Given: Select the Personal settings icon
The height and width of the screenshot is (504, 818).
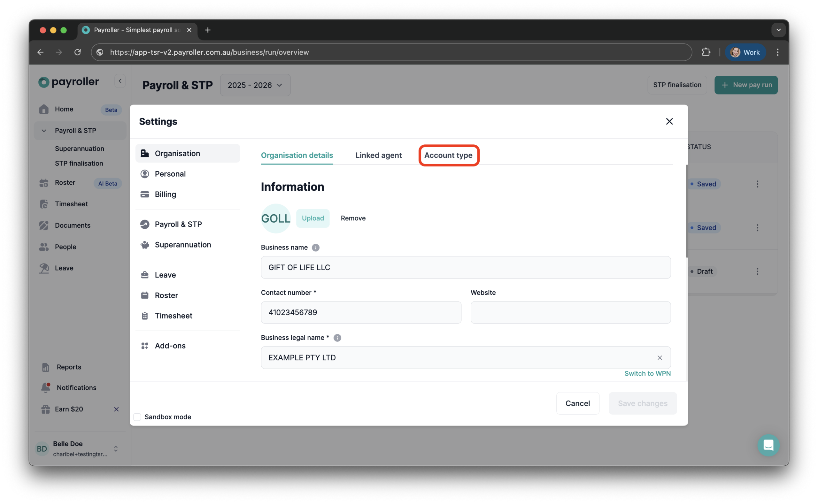Looking at the screenshot, I should click(x=145, y=174).
